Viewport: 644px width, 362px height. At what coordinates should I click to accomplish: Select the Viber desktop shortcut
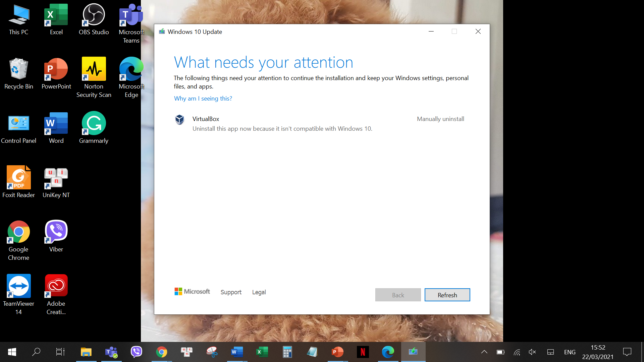[56, 237]
